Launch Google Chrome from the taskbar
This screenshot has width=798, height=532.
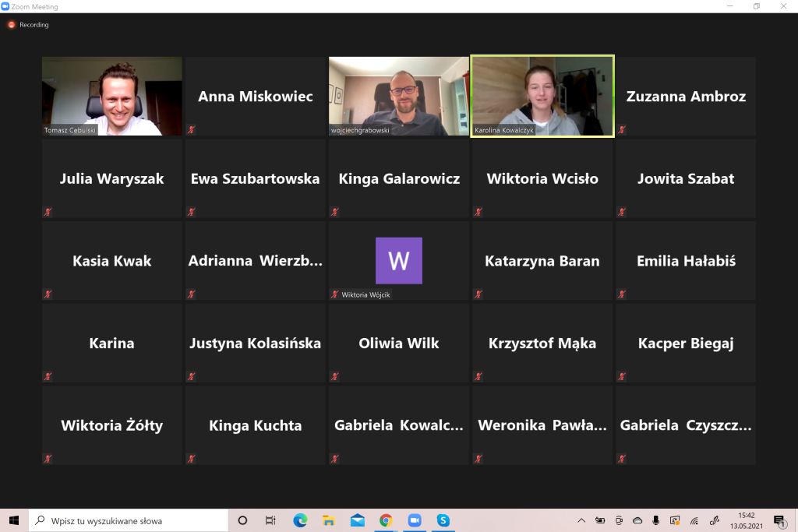386,520
